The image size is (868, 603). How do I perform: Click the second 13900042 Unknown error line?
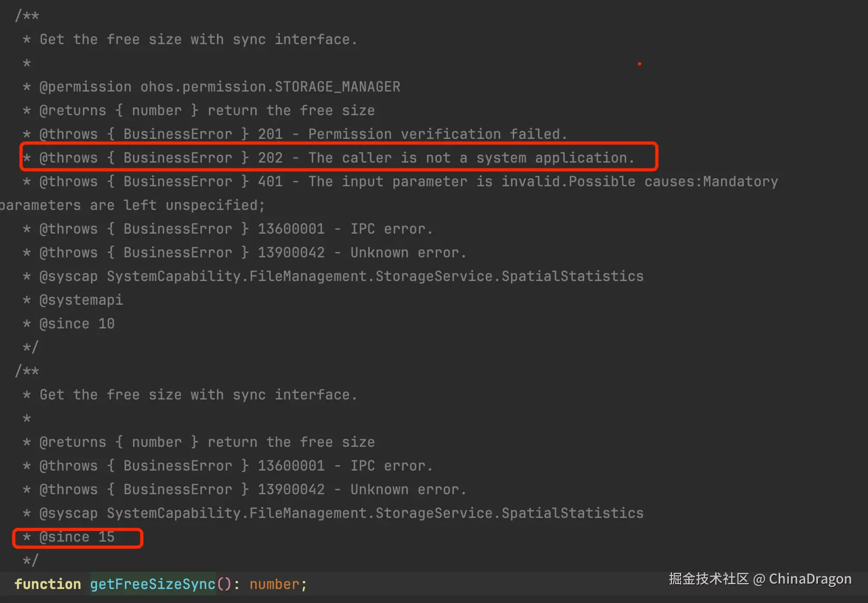click(x=253, y=489)
